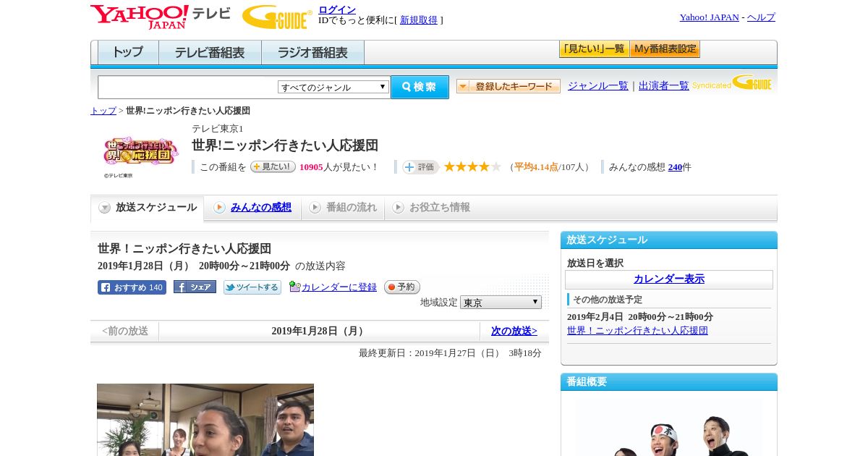Click the program scene photo
The height and width of the screenshot is (456, 868).
point(205,420)
